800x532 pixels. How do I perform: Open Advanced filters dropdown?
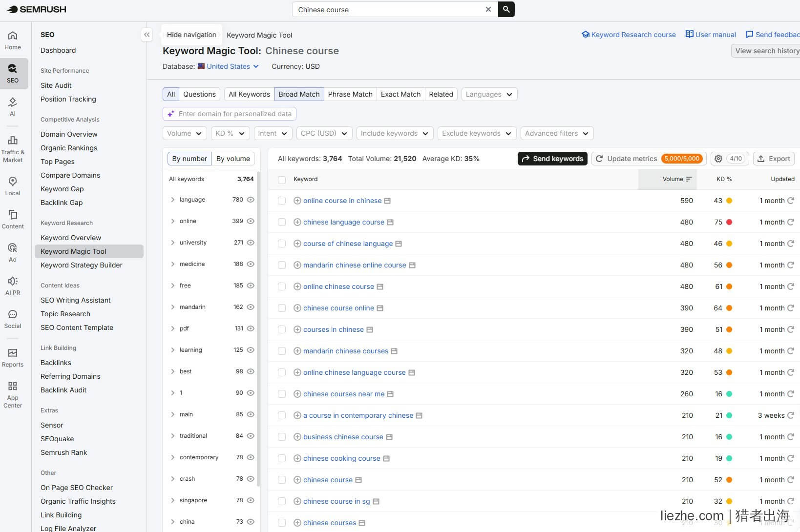pos(557,133)
